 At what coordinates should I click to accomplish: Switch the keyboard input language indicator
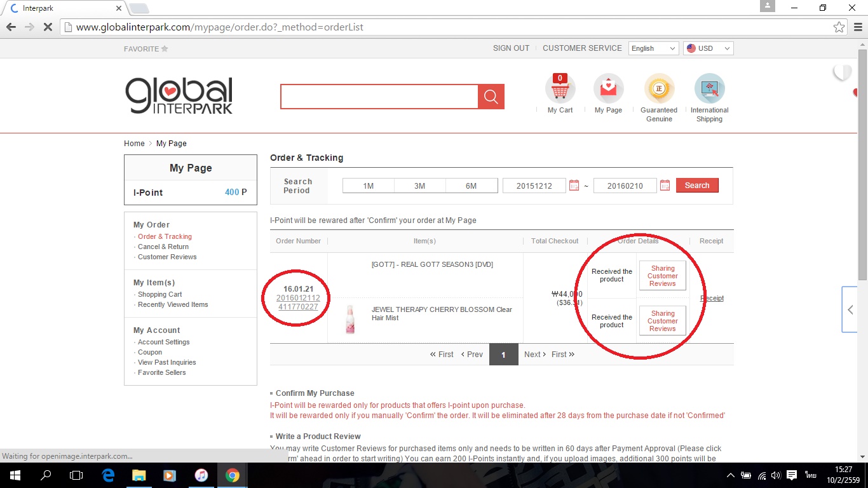click(810, 475)
